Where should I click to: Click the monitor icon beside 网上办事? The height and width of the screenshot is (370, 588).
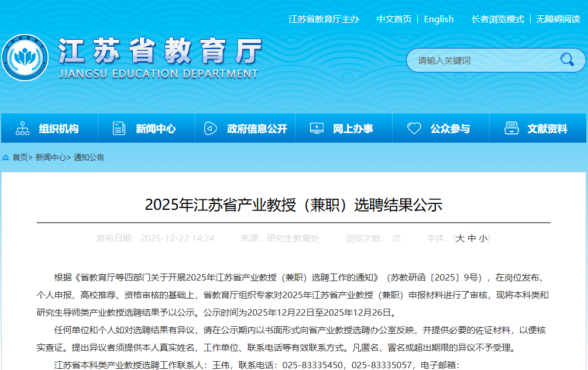click(317, 129)
